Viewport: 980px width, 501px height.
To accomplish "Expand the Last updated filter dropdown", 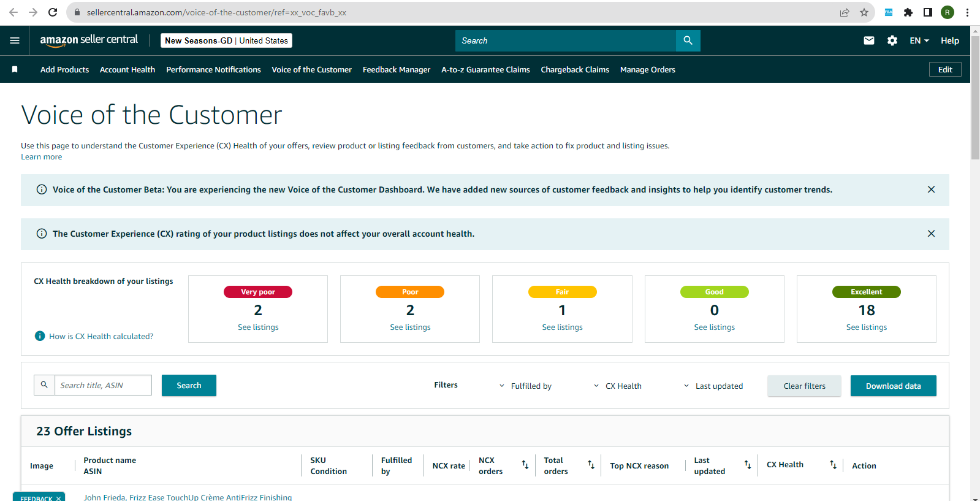I will 713,386.
